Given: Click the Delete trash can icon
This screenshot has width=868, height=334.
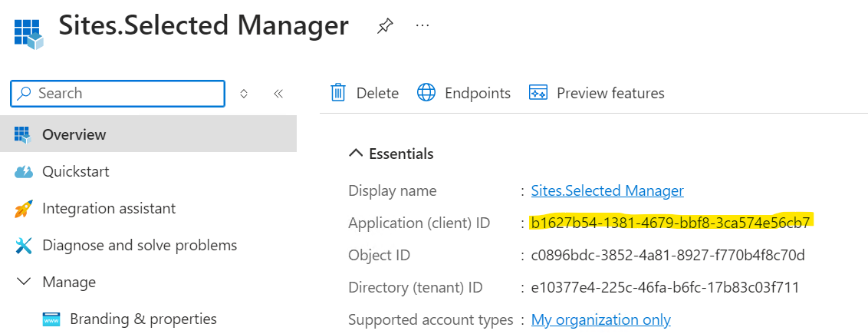Looking at the screenshot, I should (x=337, y=92).
